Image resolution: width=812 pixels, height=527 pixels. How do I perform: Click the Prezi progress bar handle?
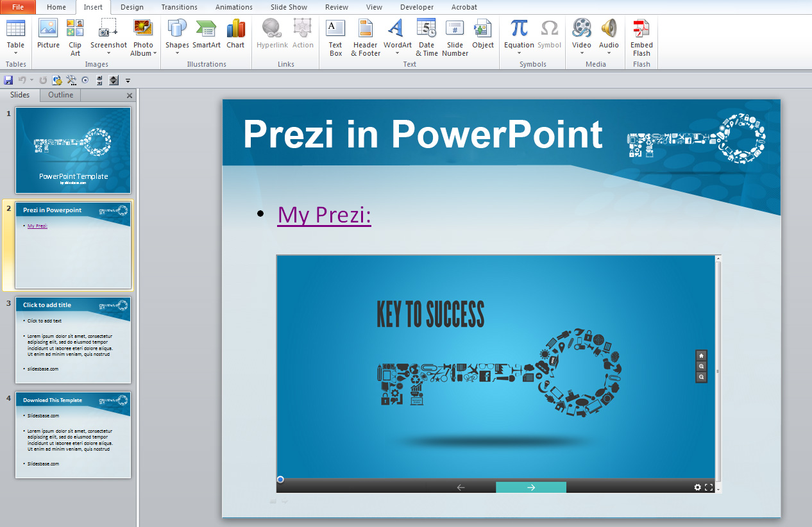[280, 480]
